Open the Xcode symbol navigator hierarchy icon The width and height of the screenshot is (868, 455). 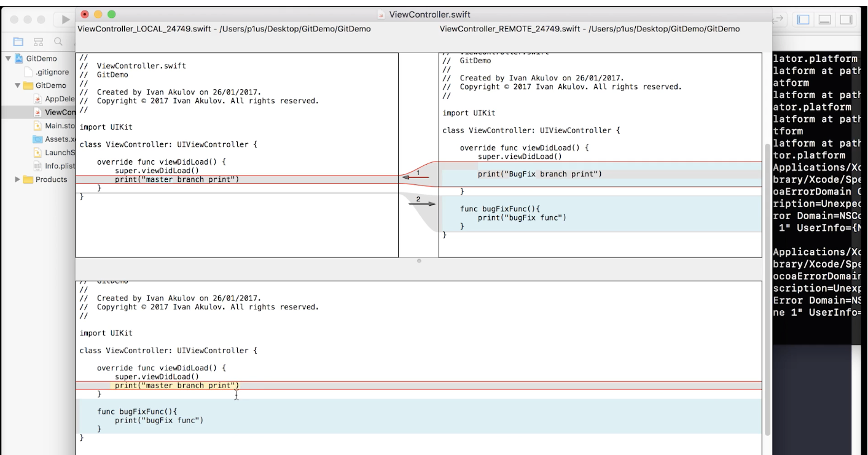pyautogui.click(x=38, y=42)
